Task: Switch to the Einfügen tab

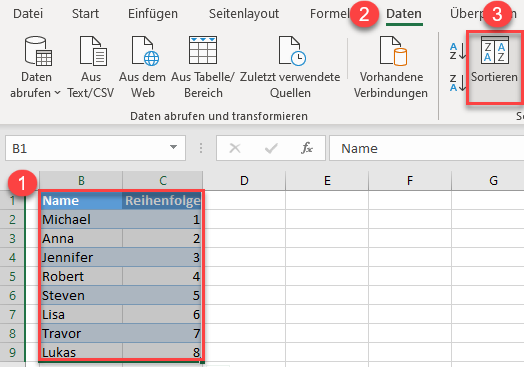Action: click(x=153, y=14)
